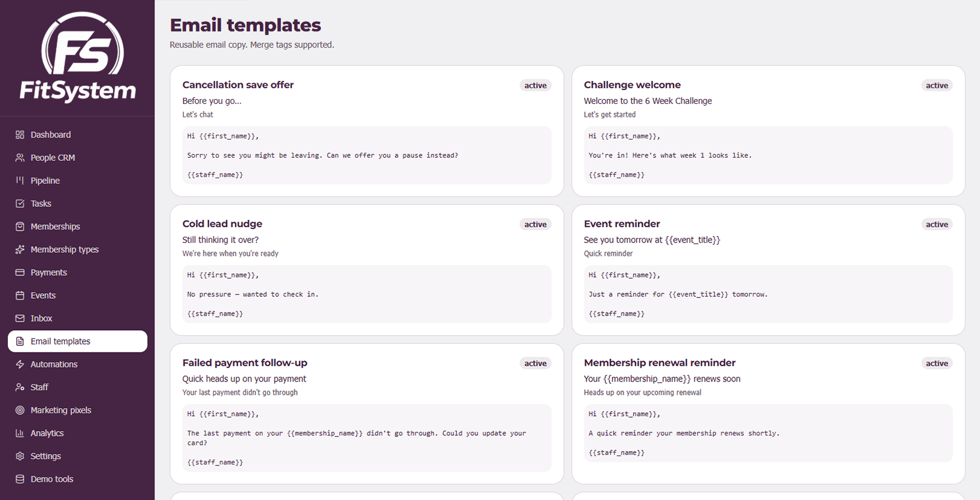Click the Email templates page heading

pos(245,25)
